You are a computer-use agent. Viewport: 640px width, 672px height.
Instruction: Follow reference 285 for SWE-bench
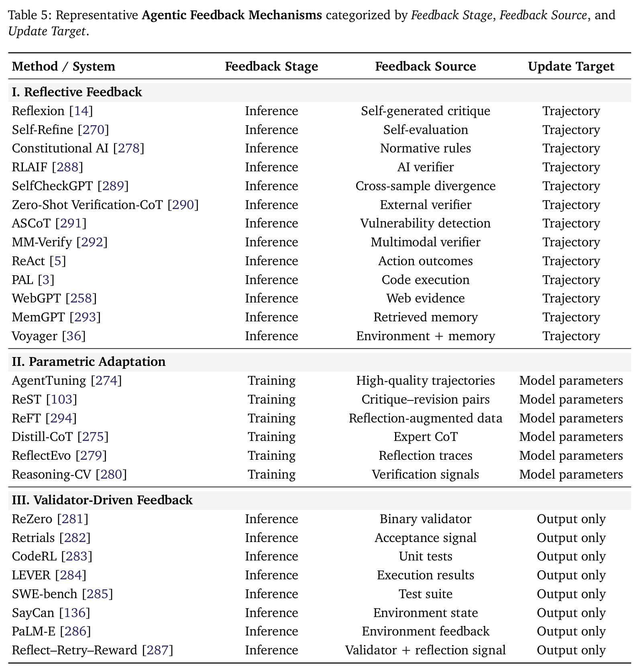coord(98,594)
